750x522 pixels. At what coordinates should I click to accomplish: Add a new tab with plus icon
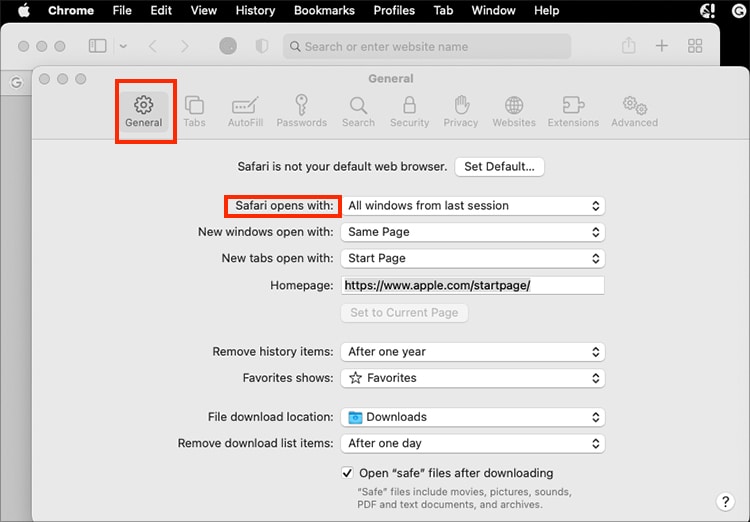click(662, 46)
